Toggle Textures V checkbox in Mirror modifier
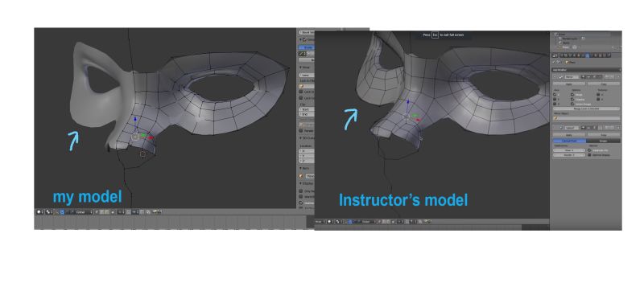Image resolution: width=644 pixels, height=299 pixels. coord(598,99)
